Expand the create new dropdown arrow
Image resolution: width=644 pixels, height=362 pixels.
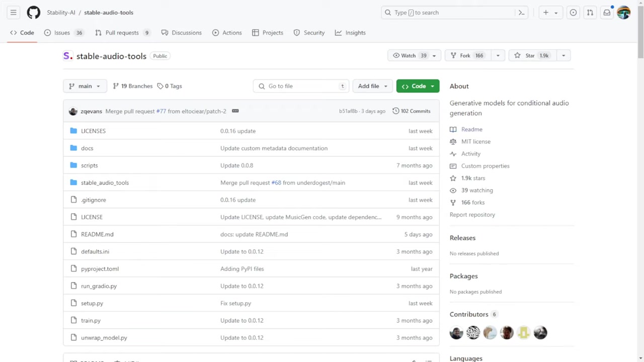coord(556,13)
